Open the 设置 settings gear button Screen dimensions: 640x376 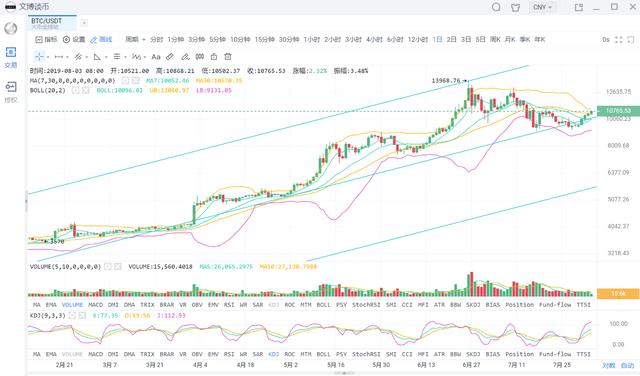click(x=74, y=40)
